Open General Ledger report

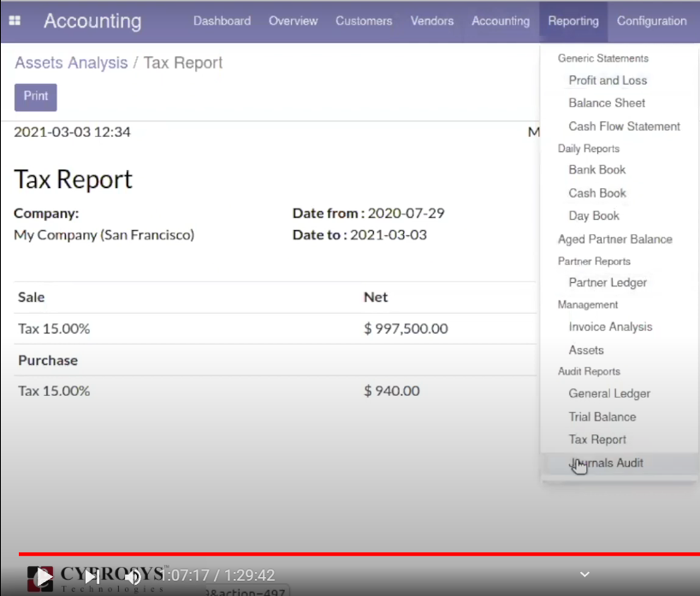[x=609, y=393]
